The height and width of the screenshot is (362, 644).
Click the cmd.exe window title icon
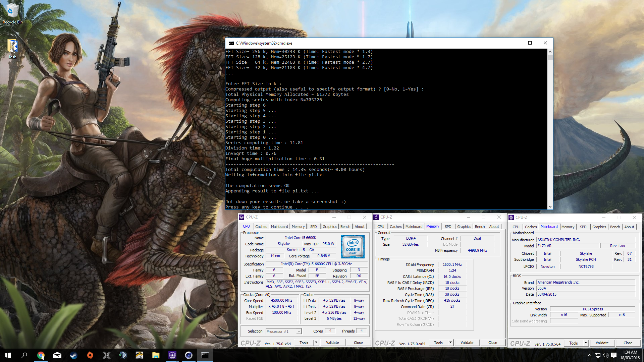(x=231, y=43)
